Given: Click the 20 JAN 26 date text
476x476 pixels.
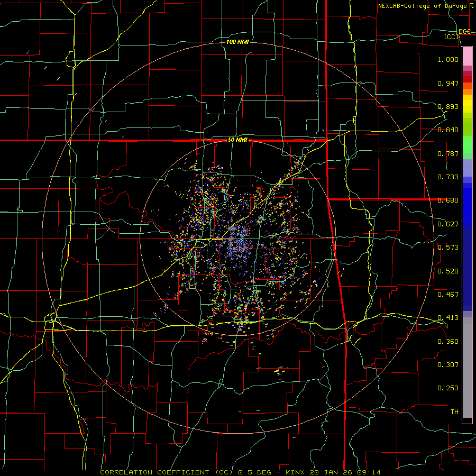Looking at the screenshot, I should click(332, 472).
